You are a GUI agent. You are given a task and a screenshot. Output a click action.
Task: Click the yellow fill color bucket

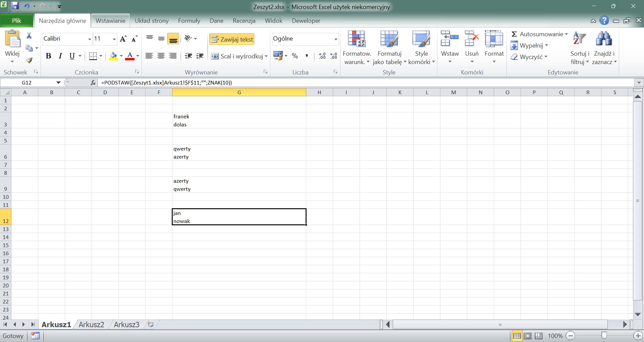pos(113,56)
